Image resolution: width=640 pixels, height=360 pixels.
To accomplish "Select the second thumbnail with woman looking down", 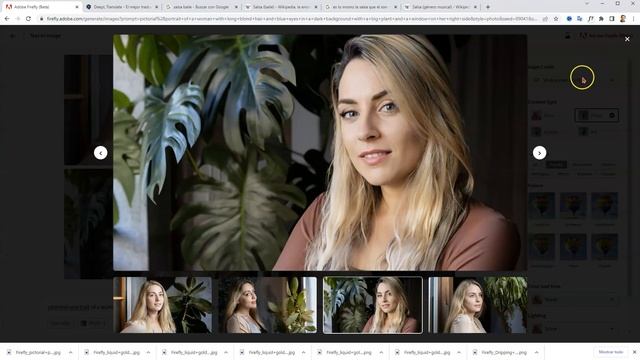I will click(x=267, y=305).
